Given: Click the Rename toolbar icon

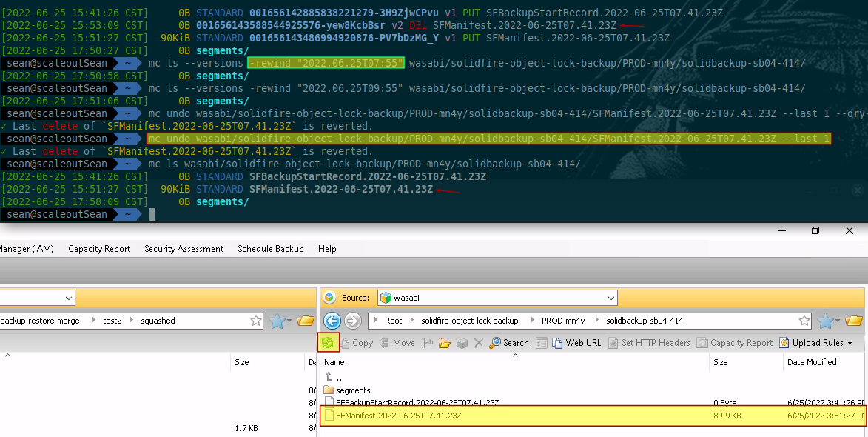Looking at the screenshot, I should 428,343.
